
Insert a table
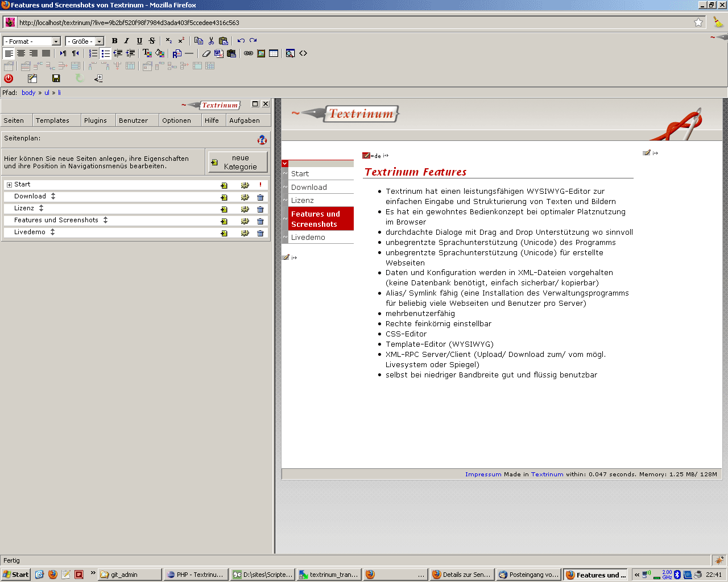coord(274,53)
